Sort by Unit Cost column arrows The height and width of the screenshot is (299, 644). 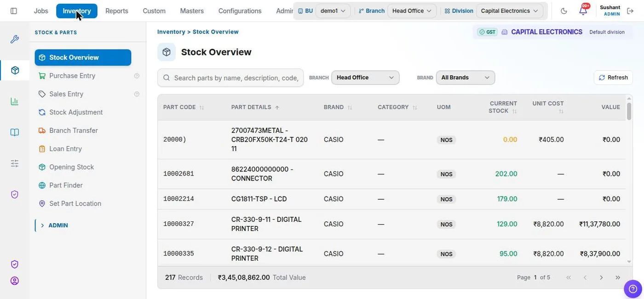click(561, 111)
